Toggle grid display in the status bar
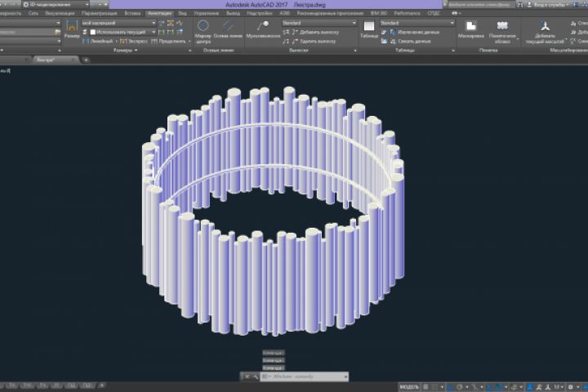Image resolution: width=588 pixels, height=392 pixels. (424, 385)
